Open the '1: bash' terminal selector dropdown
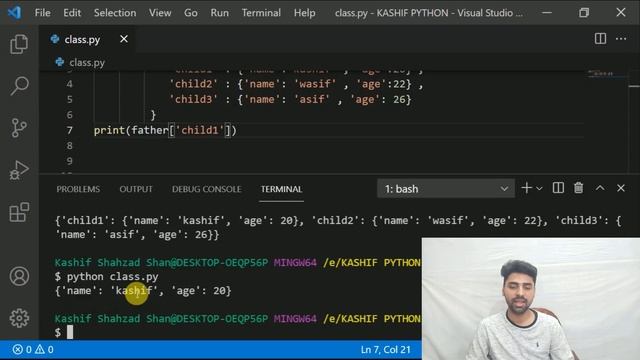This screenshot has height=360, width=640. pos(446,189)
